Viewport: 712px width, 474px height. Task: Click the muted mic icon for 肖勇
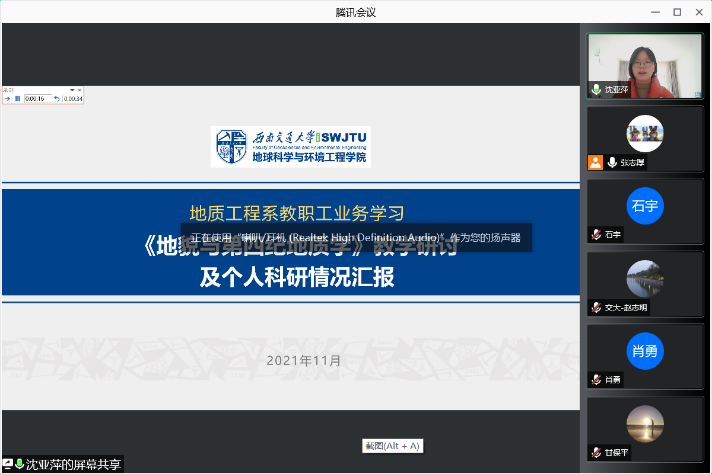595,380
